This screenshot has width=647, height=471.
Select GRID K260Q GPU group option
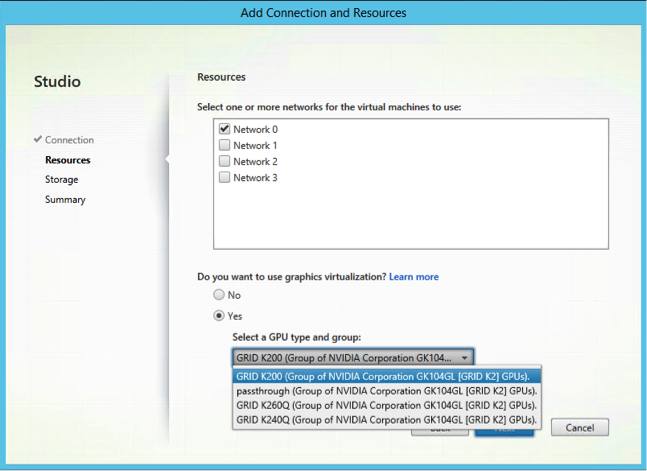386,405
